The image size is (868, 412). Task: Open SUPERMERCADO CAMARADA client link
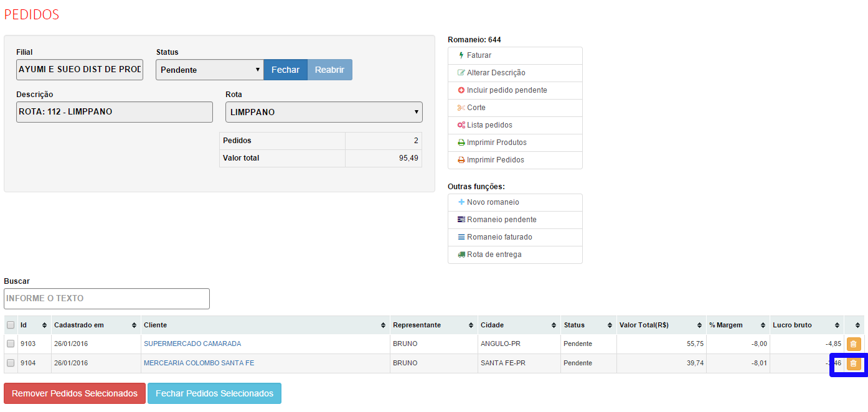(x=192, y=344)
